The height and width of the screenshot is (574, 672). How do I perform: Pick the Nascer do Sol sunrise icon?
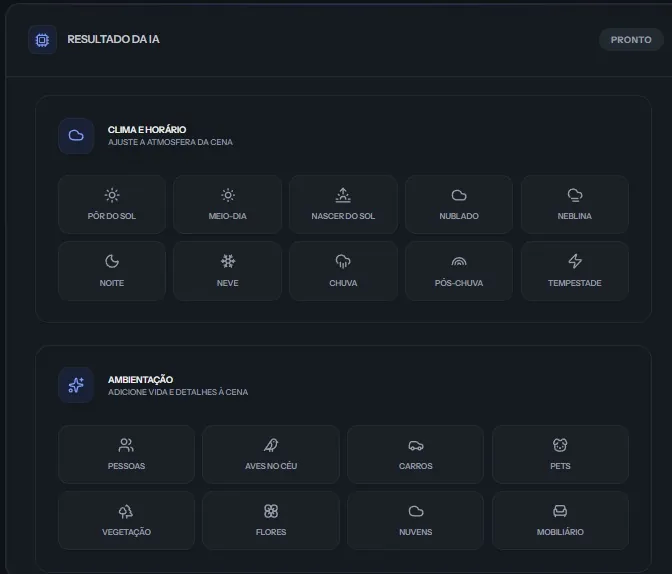(343, 195)
